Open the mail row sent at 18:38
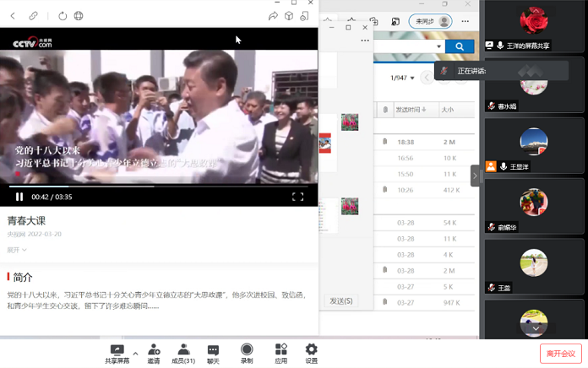Screen dimensions: 588x368 pyautogui.click(x=424, y=142)
